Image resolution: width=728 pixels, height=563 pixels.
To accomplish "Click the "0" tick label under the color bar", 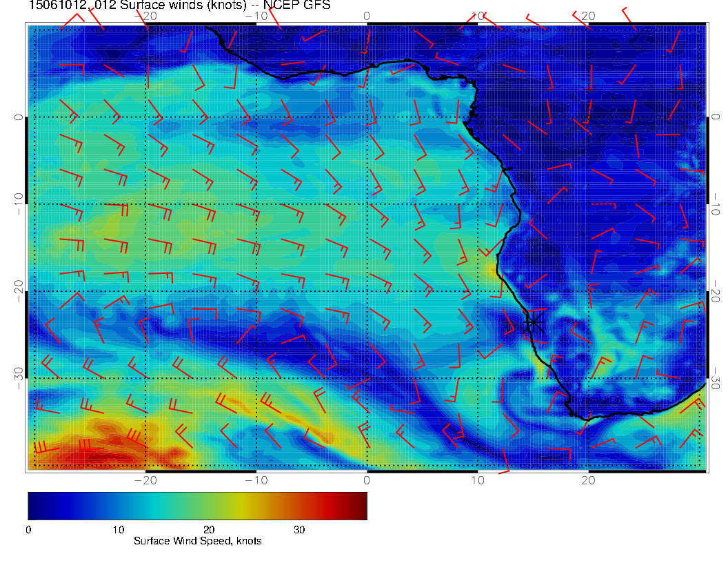I will click(28, 530).
